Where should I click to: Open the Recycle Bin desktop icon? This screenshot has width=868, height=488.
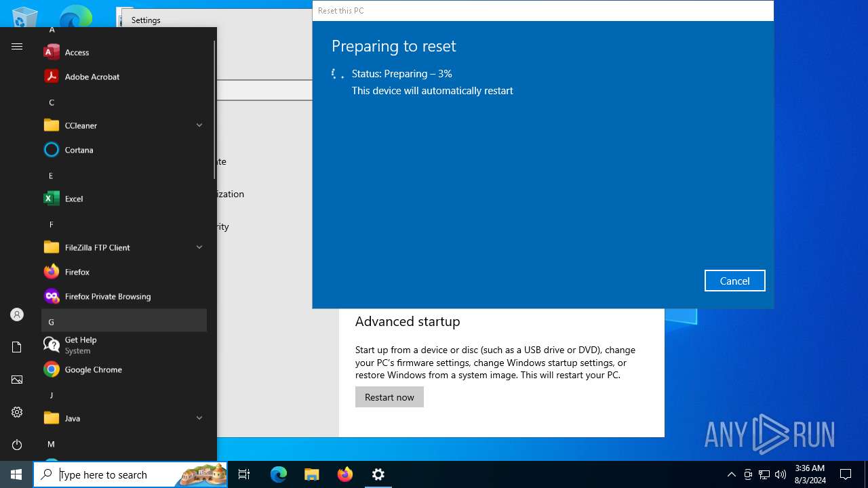[25, 16]
